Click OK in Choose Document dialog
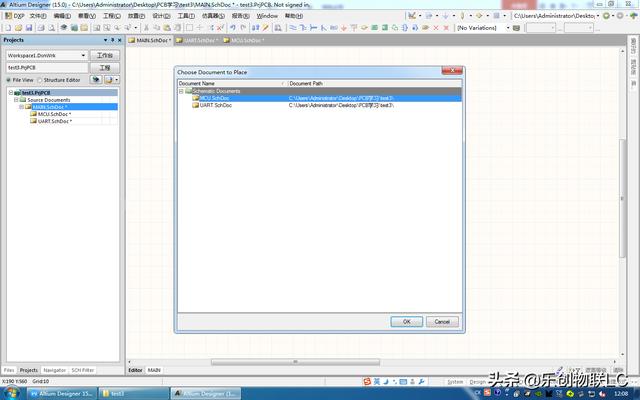Viewport: 640px width, 400px height. pos(407,322)
